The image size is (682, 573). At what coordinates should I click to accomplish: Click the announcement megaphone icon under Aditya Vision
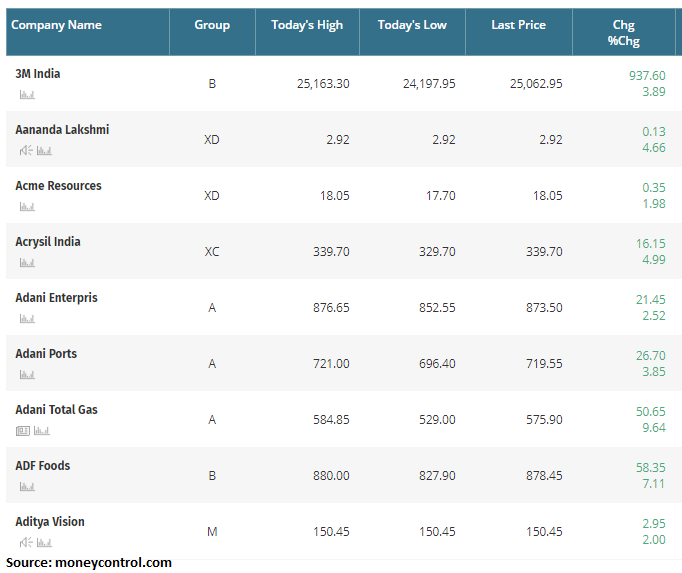click(x=26, y=542)
